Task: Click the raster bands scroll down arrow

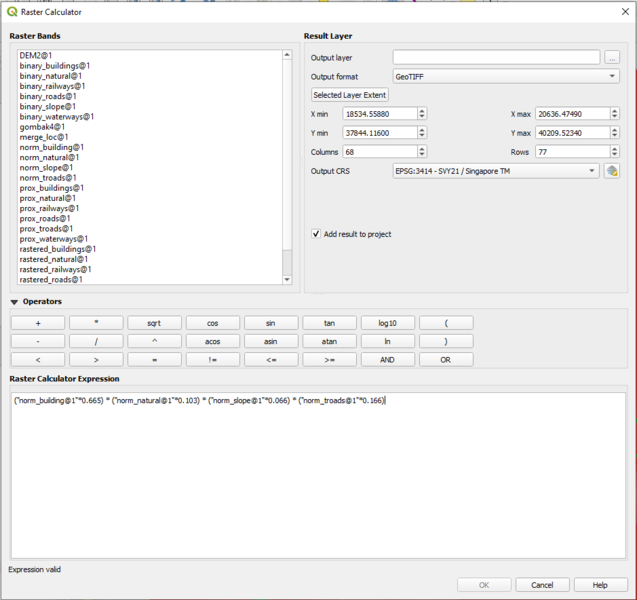Action: tap(287, 279)
